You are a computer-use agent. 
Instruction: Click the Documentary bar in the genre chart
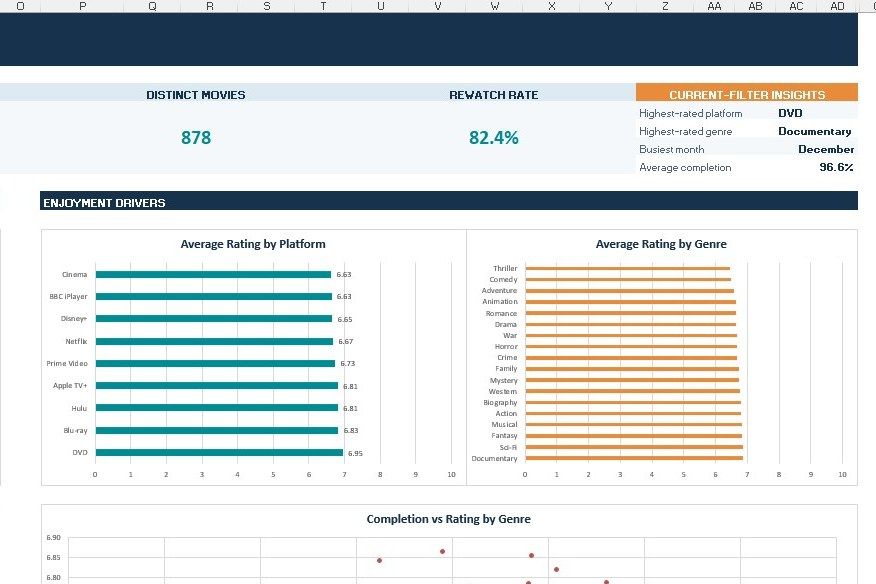634,458
